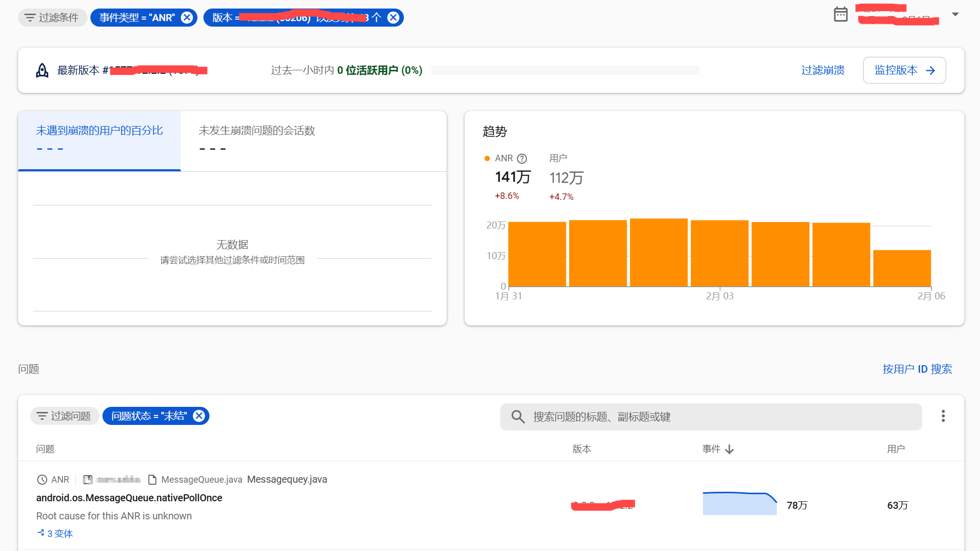The height and width of the screenshot is (551, 980).
Task: Clear the 问题状态 = 未结 filter chip
Action: click(199, 416)
